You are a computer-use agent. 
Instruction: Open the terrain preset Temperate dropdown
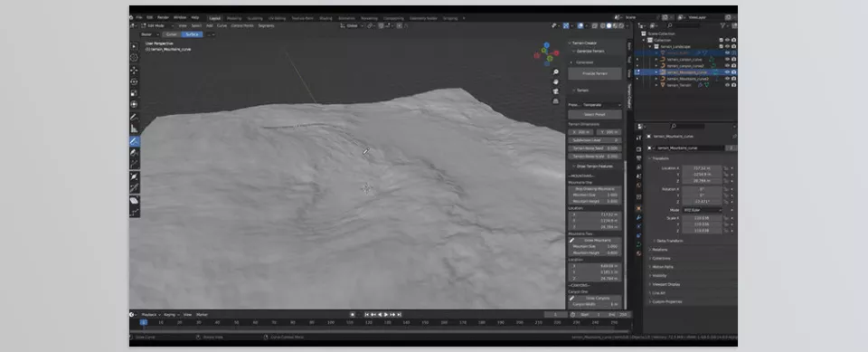(x=602, y=105)
